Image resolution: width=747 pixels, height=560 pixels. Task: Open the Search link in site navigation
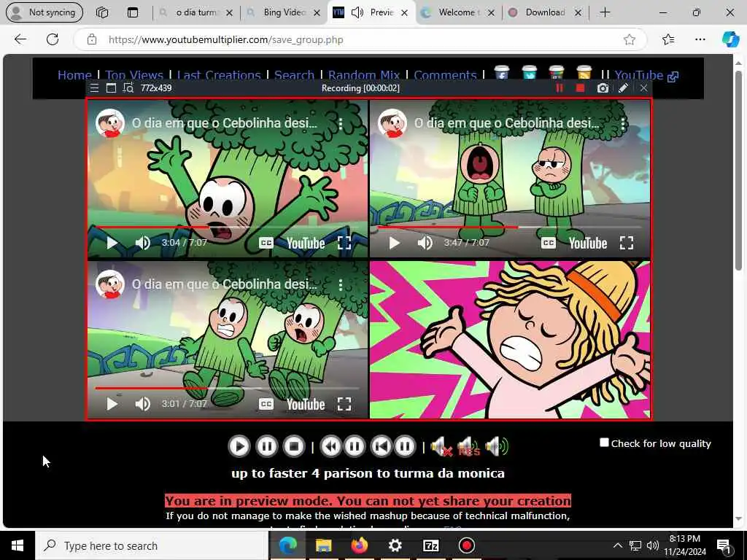[295, 75]
